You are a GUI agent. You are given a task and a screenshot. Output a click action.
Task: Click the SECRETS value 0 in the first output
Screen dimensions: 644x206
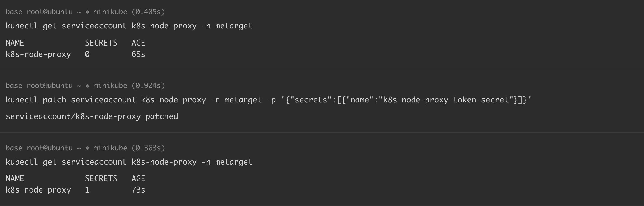(x=87, y=54)
